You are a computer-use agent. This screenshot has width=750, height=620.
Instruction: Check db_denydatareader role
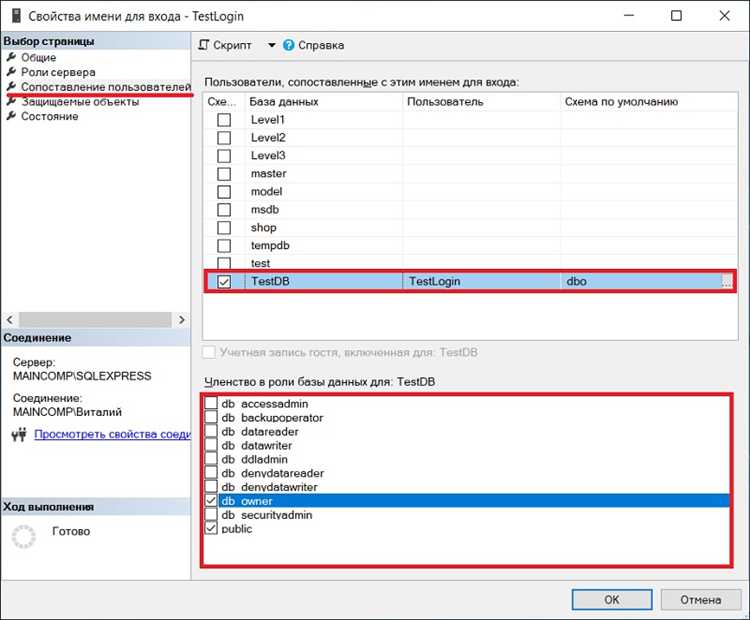point(211,473)
